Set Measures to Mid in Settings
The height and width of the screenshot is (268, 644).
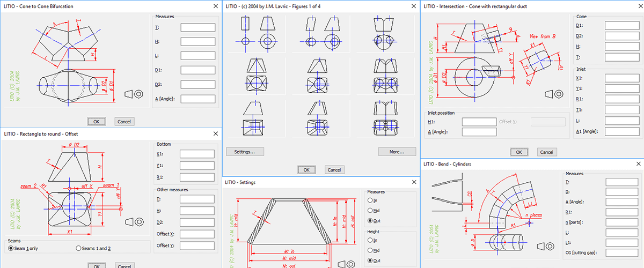click(374, 211)
